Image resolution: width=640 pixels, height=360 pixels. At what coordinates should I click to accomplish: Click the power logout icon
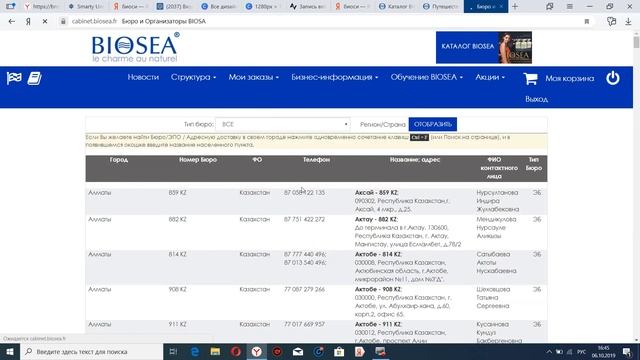click(613, 78)
